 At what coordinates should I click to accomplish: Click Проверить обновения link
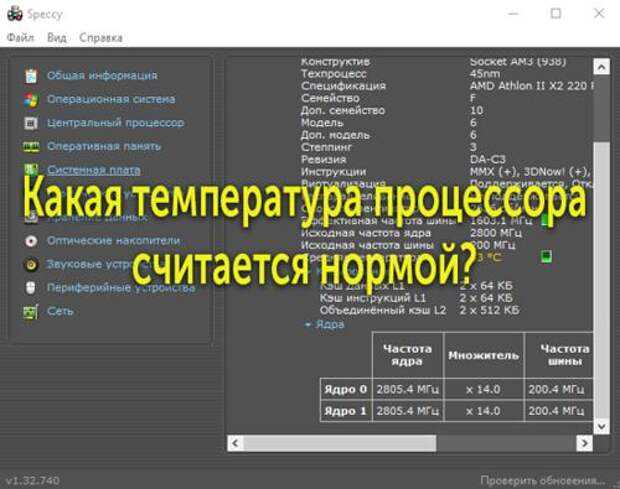pos(542,481)
